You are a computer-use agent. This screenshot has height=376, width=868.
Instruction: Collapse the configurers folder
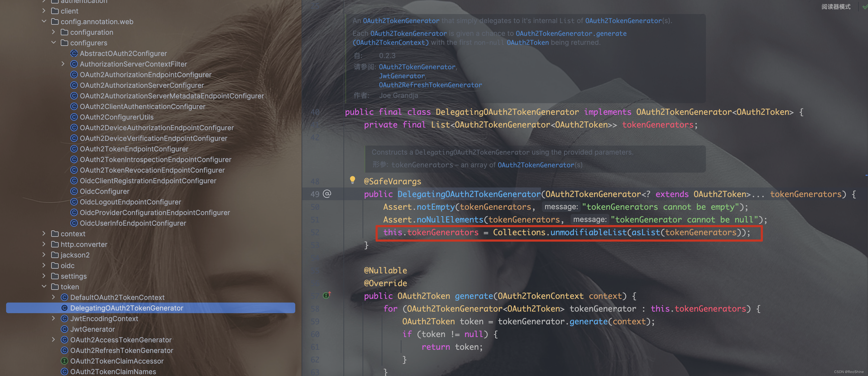click(x=54, y=43)
